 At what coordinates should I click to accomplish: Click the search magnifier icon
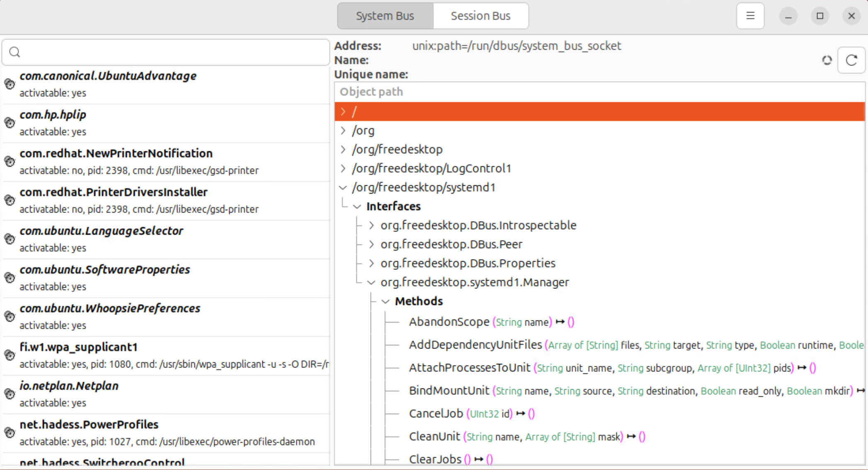coord(15,52)
